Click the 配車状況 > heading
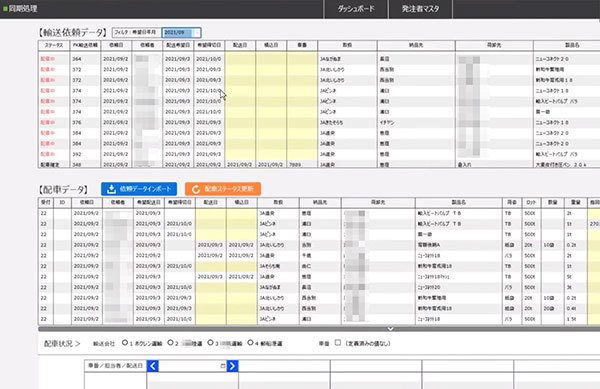600x389 pixels. tap(62, 343)
